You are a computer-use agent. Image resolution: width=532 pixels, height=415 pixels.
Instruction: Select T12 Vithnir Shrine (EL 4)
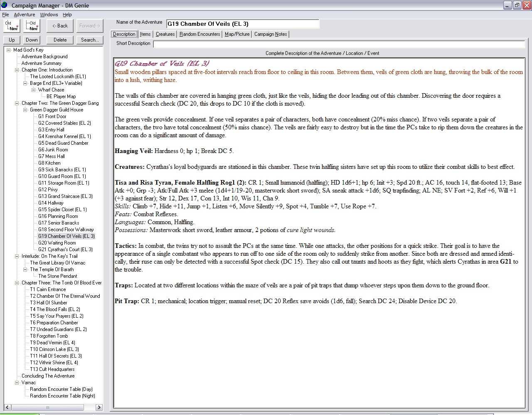[54, 363]
